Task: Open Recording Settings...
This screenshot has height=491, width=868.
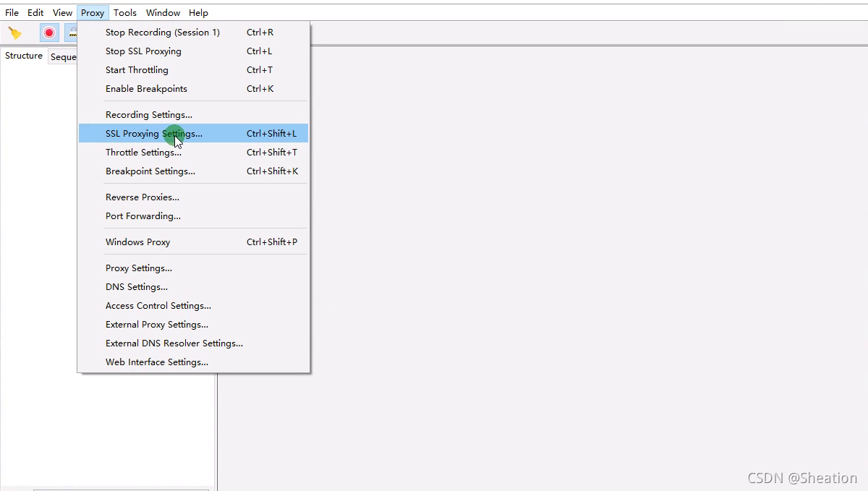Action: pos(194,115)
